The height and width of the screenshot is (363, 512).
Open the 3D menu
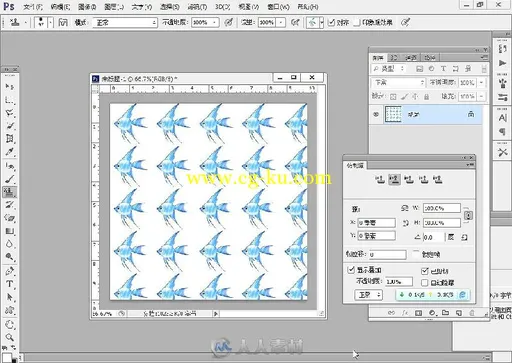pos(222,7)
